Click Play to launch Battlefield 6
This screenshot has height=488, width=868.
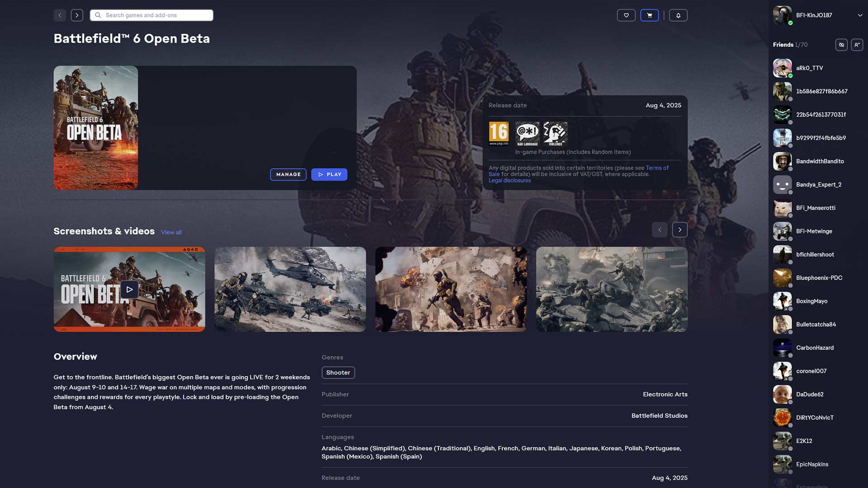click(329, 174)
